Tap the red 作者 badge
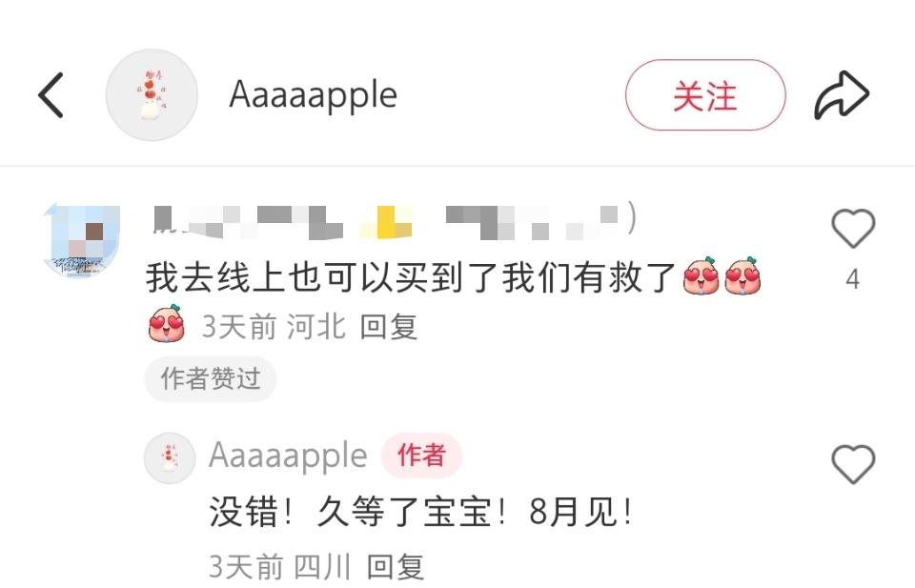Image resolution: width=915 pixels, height=588 pixels. tap(422, 456)
